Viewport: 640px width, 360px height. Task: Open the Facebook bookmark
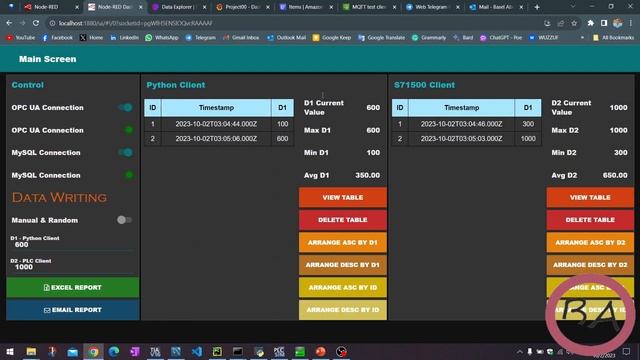58,38
